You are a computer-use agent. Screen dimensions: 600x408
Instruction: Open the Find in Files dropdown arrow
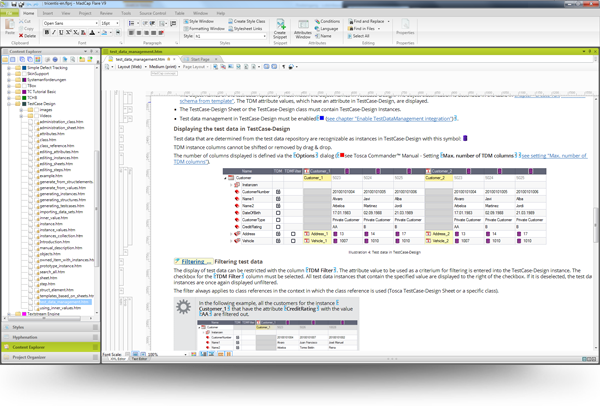379,29
